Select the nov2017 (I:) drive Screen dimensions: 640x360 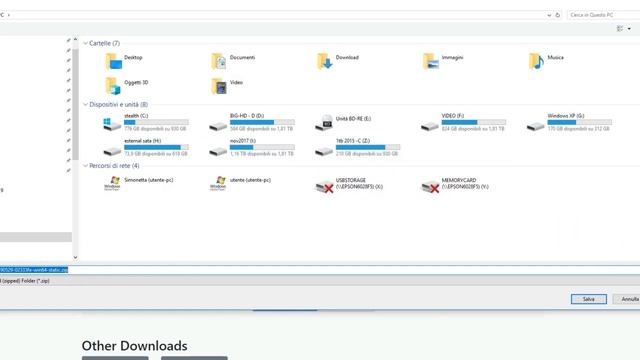click(x=251, y=147)
